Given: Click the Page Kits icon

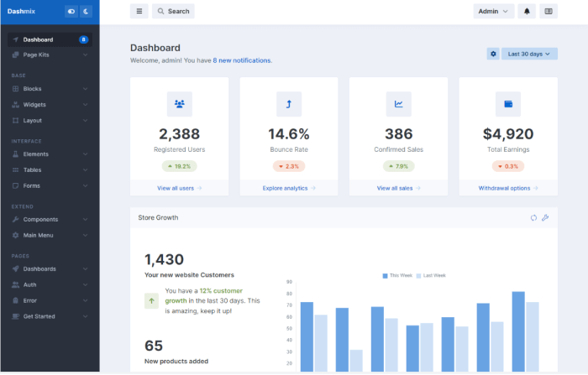Looking at the screenshot, I should point(15,55).
